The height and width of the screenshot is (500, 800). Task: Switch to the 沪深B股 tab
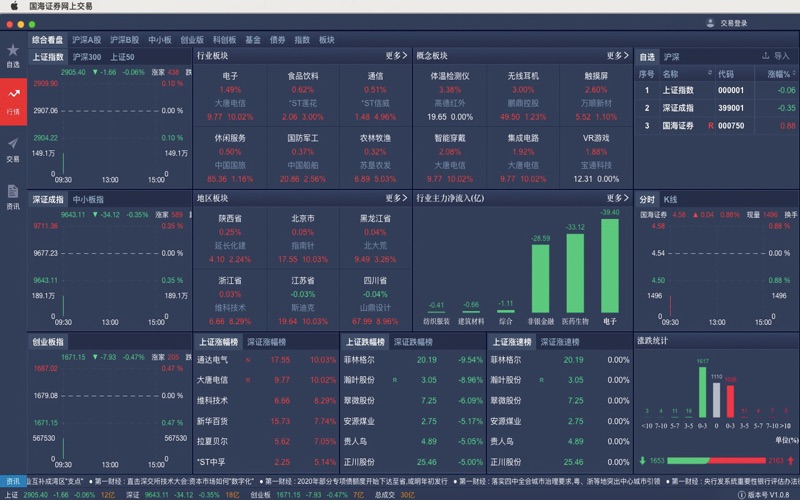(x=124, y=40)
